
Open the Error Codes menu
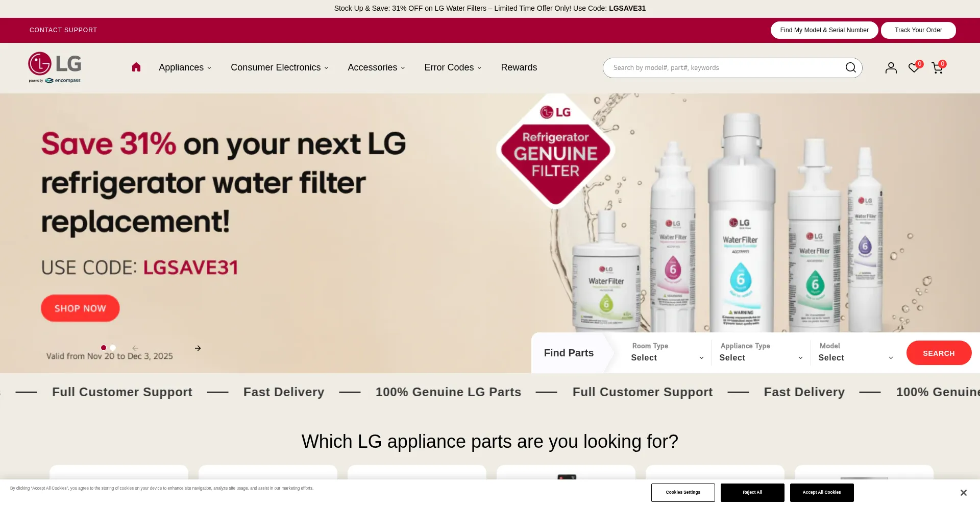click(453, 67)
